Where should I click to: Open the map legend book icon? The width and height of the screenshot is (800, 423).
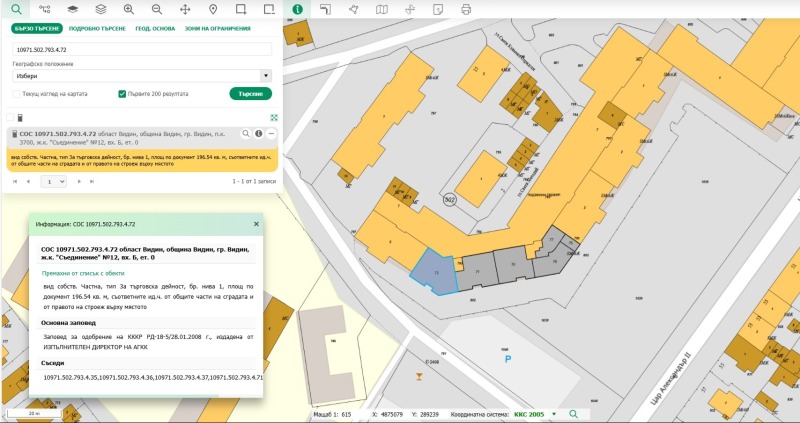click(382, 9)
